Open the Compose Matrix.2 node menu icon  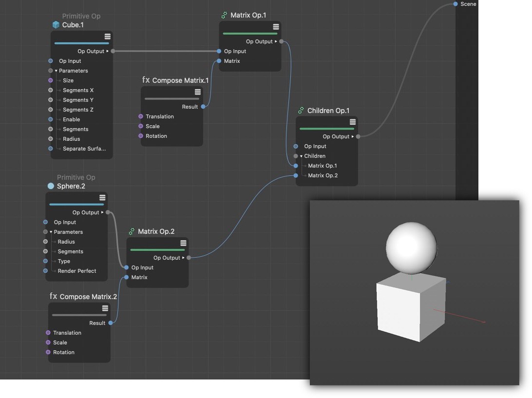point(105,308)
